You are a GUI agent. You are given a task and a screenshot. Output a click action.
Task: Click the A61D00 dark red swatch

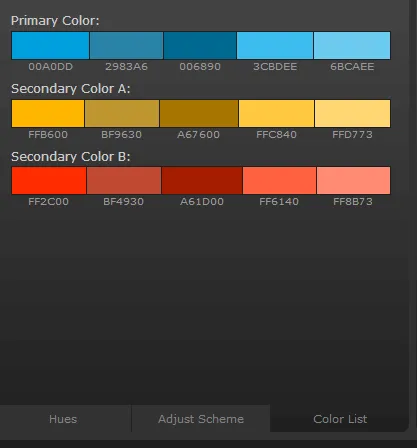(202, 181)
